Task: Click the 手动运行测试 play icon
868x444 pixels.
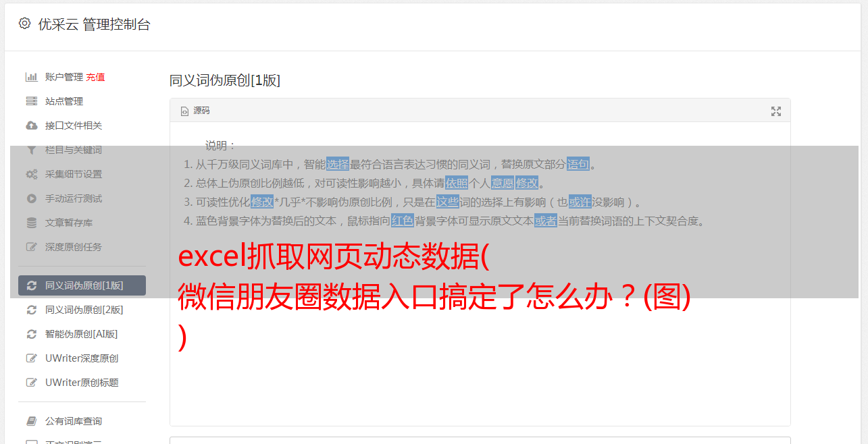Action: coord(31,198)
